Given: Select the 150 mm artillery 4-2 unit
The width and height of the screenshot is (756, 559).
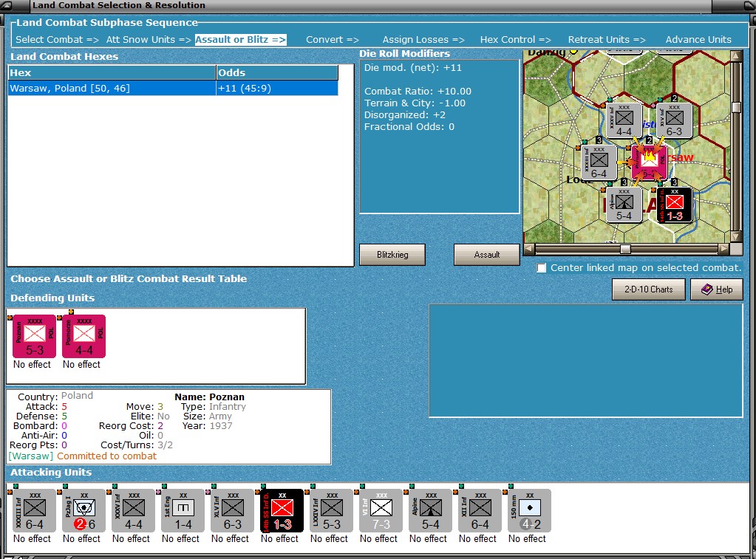Looking at the screenshot, I should click(x=531, y=510).
